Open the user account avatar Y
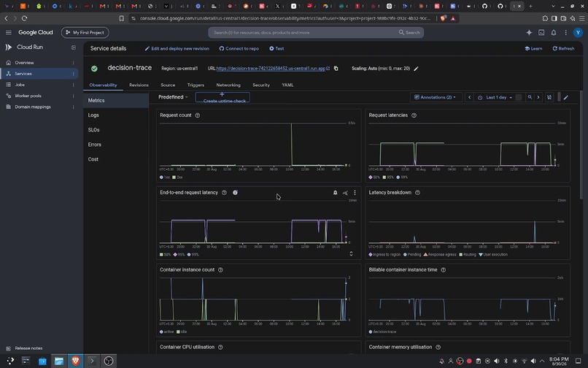588x368 pixels. [578, 33]
